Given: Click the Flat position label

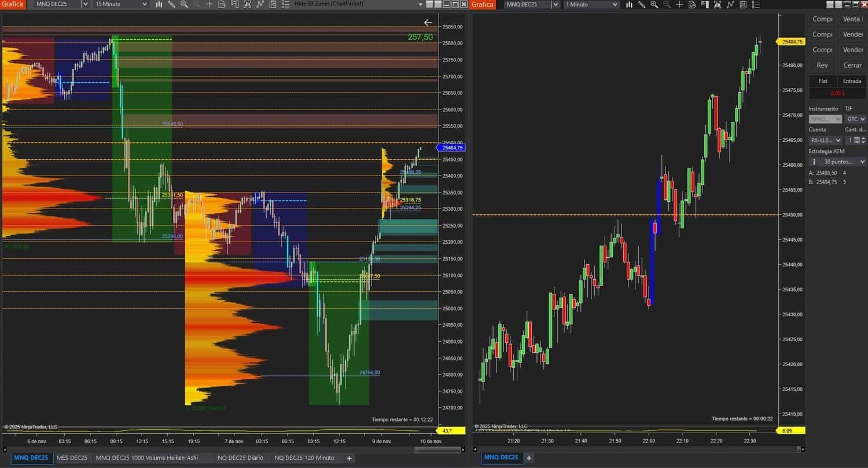Looking at the screenshot, I should 822,81.
